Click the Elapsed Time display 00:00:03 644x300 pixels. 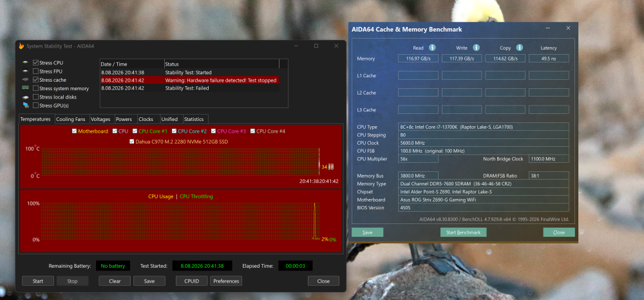pos(296,266)
